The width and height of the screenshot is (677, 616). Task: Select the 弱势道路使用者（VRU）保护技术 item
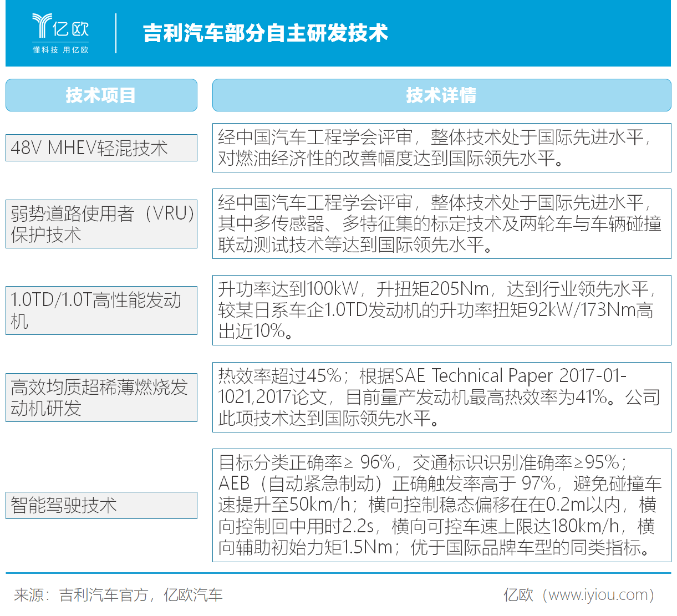tap(101, 223)
